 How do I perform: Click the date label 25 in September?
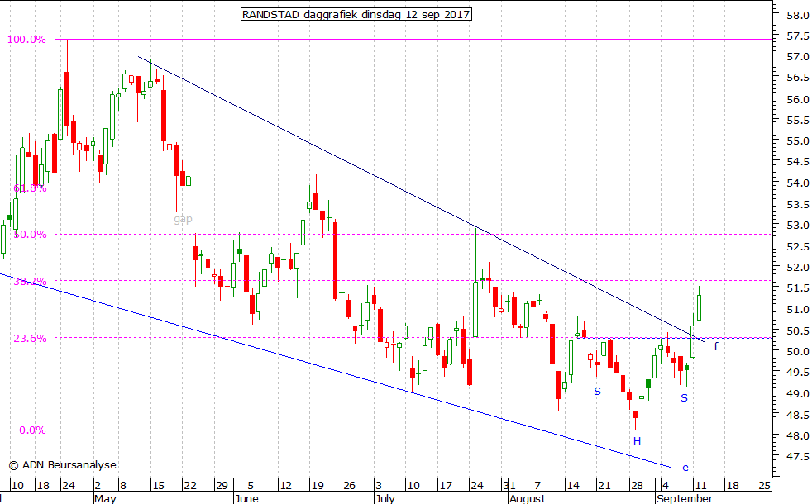click(764, 485)
